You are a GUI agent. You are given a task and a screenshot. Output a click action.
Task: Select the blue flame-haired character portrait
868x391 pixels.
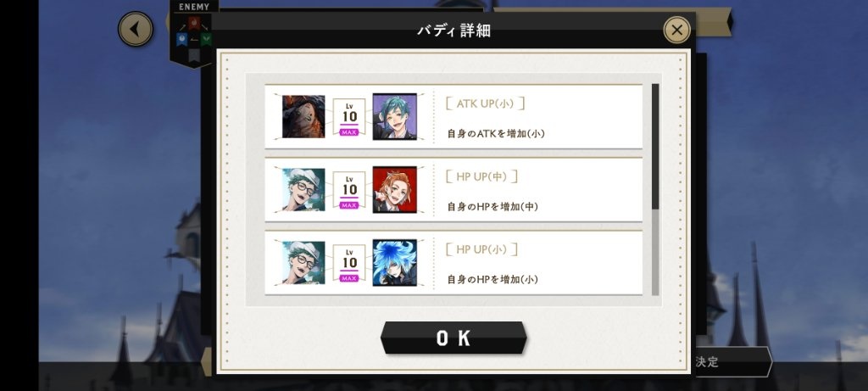pyautogui.click(x=395, y=263)
